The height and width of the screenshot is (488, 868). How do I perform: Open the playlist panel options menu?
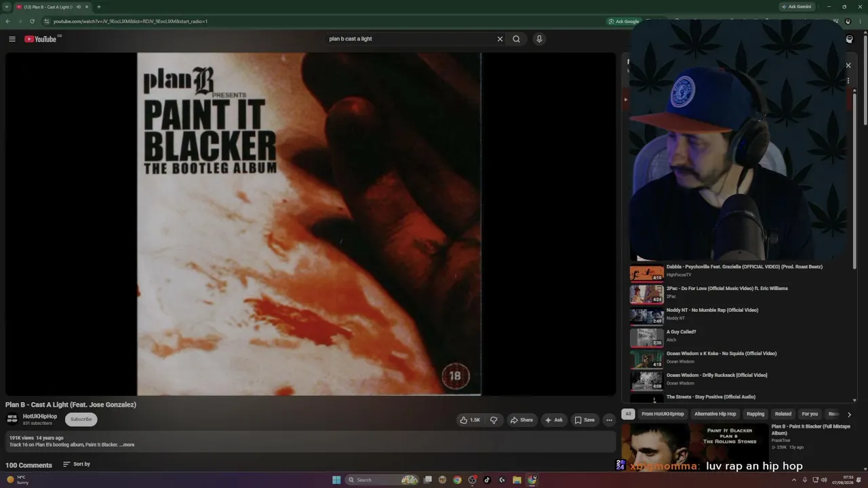point(848,81)
